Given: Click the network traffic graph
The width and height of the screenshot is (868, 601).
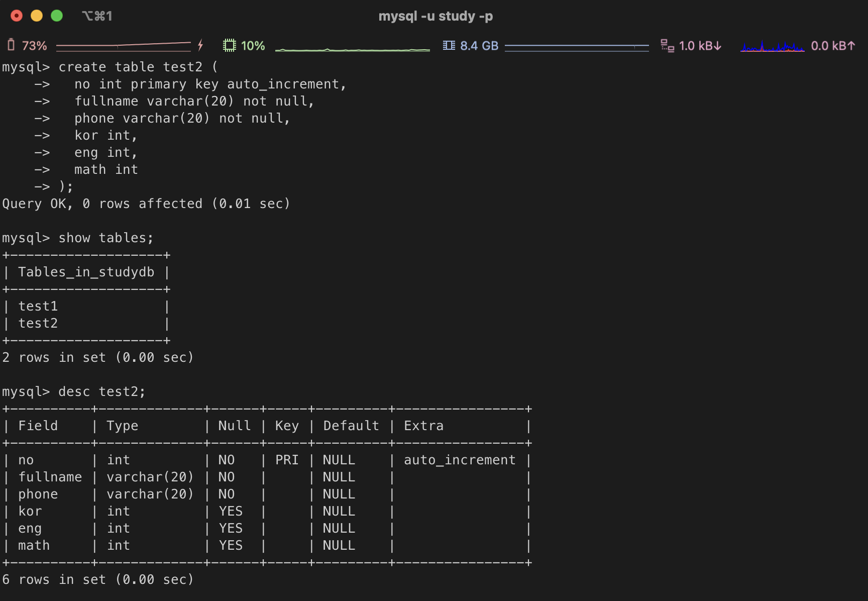Looking at the screenshot, I should [x=772, y=47].
